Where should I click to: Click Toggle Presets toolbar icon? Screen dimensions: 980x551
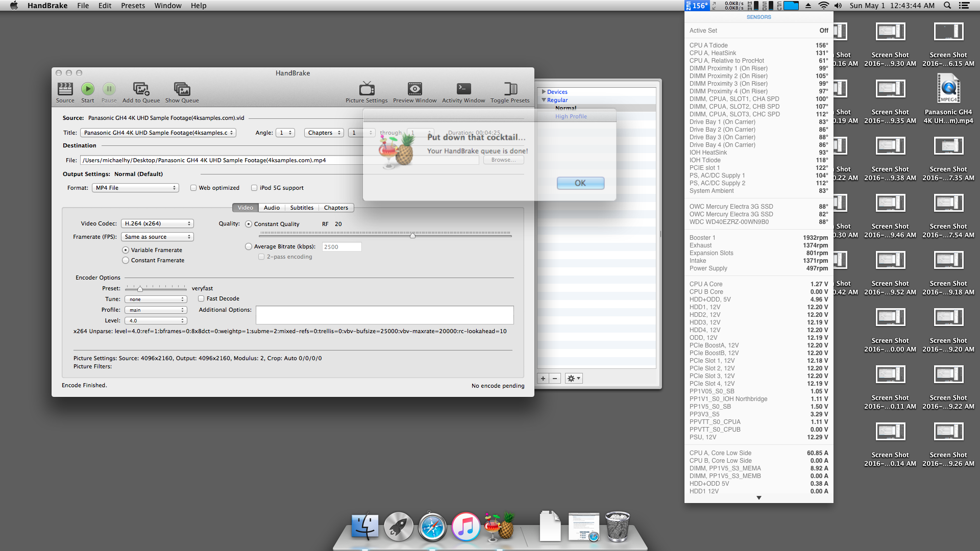[510, 92]
